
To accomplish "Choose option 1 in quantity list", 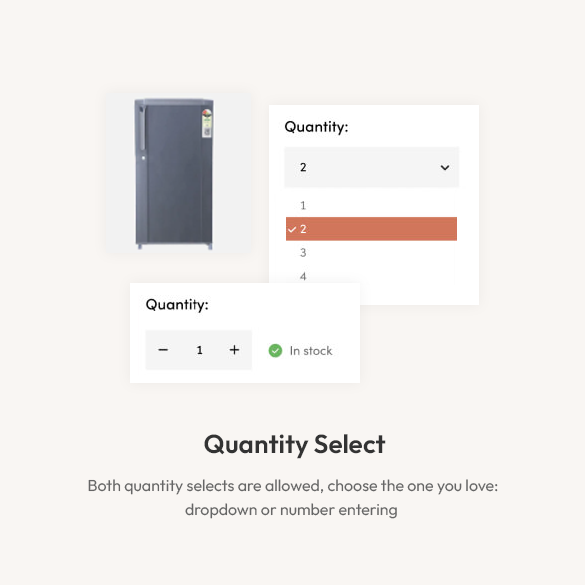I will click(371, 205).
